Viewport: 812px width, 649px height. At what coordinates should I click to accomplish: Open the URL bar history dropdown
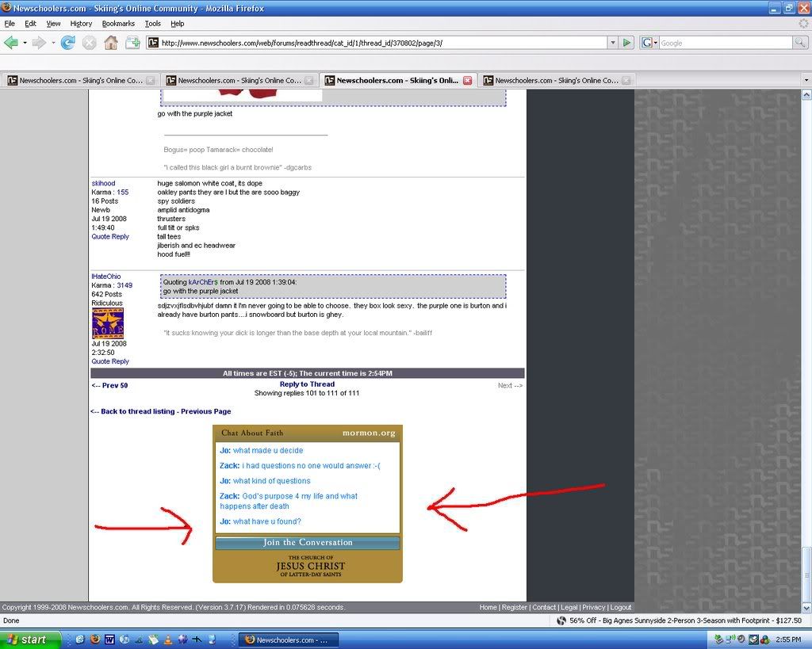pos(612,43)
